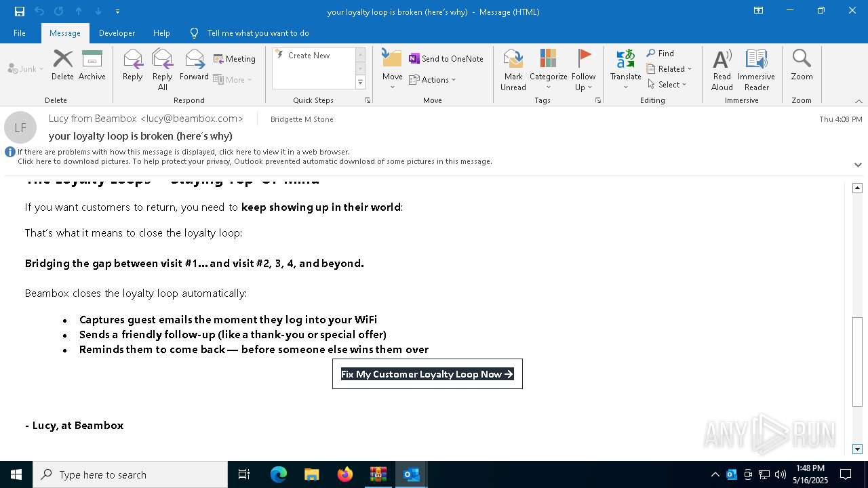The width and height of the screenshot is (868, 488).
Task: Open the Related dropdown
Action: coord(669,68)
